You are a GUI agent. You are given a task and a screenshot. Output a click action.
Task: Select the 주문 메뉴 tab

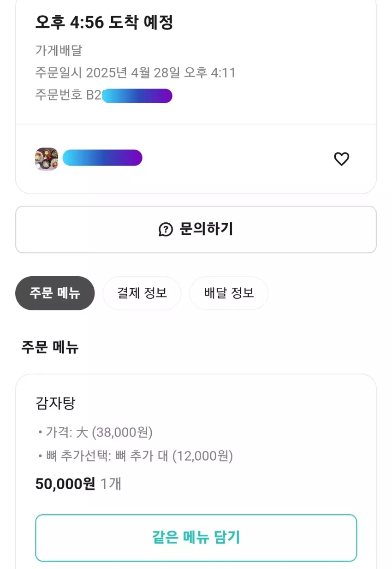click(55, 293)
